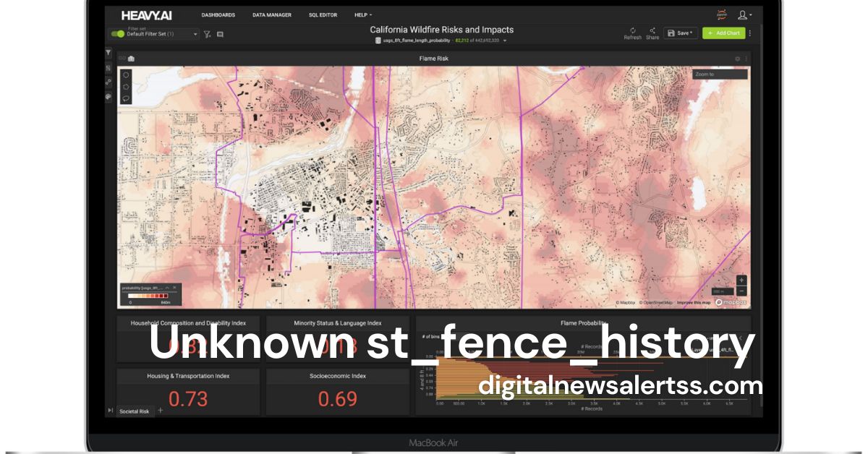Click the probability legend color ramp

point(148,296)
